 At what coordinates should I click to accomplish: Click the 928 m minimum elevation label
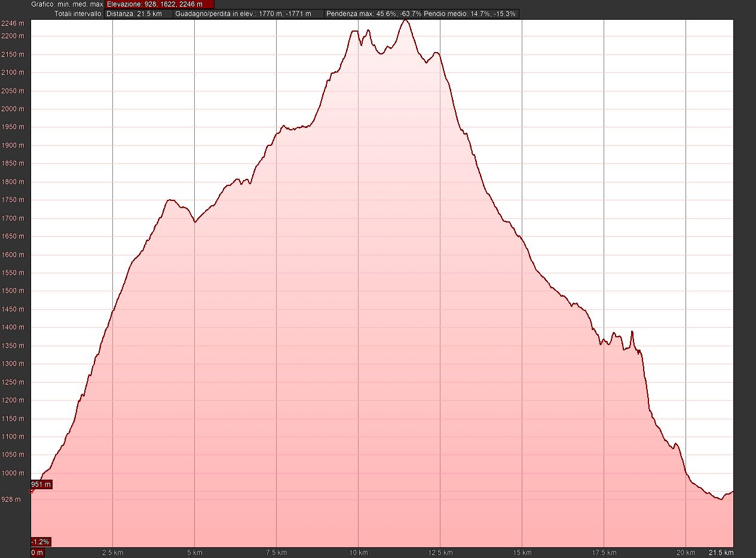[13, 499]
